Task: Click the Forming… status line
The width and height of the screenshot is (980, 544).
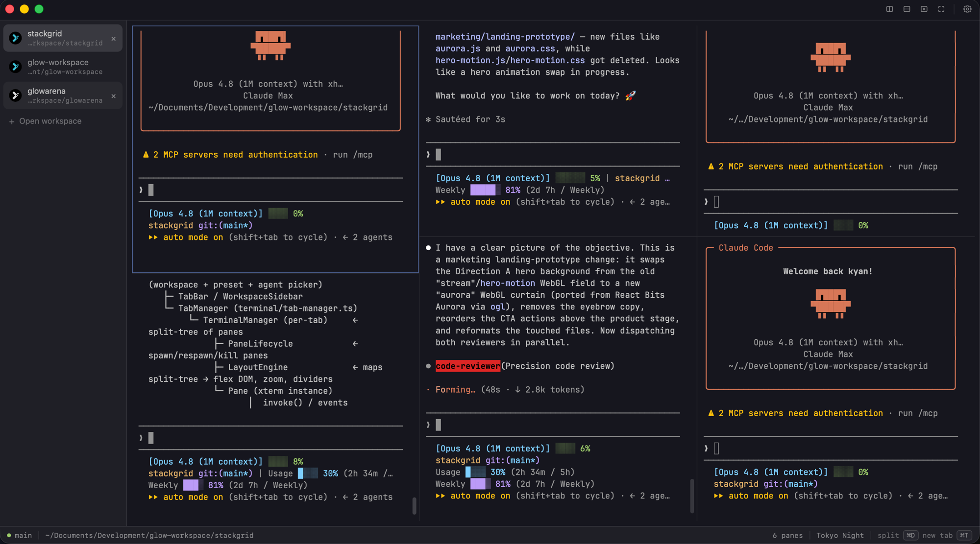Action: click(505, 390)
